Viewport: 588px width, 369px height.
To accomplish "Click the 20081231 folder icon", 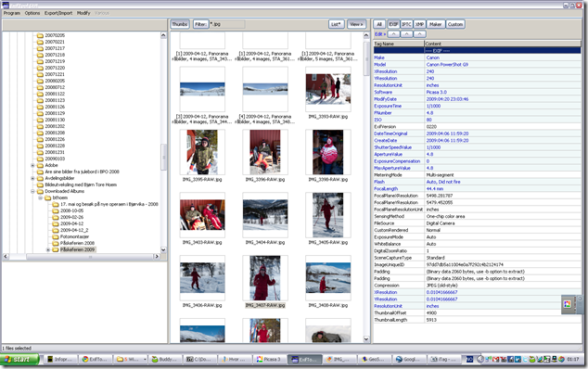I will pyautogui.click(x=40, y=152).
